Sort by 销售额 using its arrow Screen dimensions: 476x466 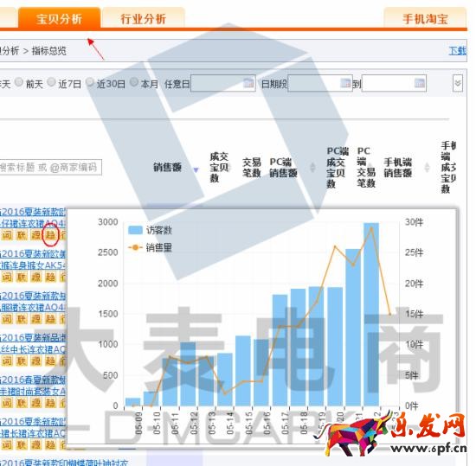click(x=196, y=170)
